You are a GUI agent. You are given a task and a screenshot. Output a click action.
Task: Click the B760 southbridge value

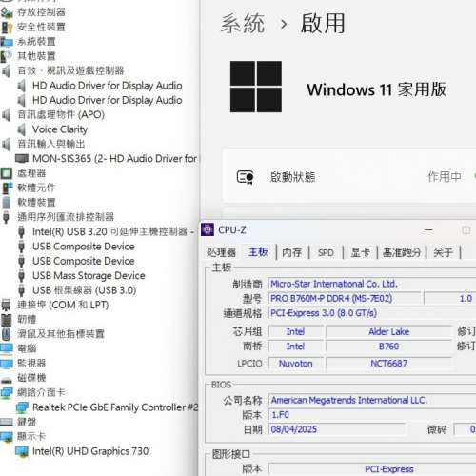pyautogui.click(x=389, y=347)
